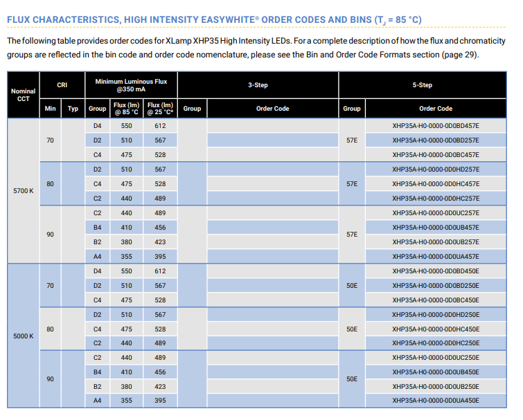The height and width of the screenshot is (420, 523).
Task: Select order code XHP35A-H0-0000-0D0BC457E
Action: 436,155
